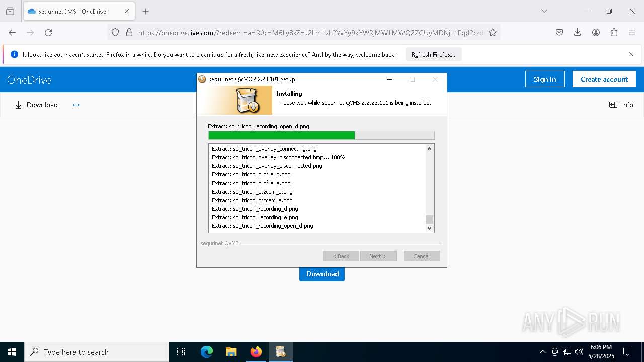The width and height of the screenshot is (644, 362).
Task: Bookmark this page with the star
Action: 493,32
